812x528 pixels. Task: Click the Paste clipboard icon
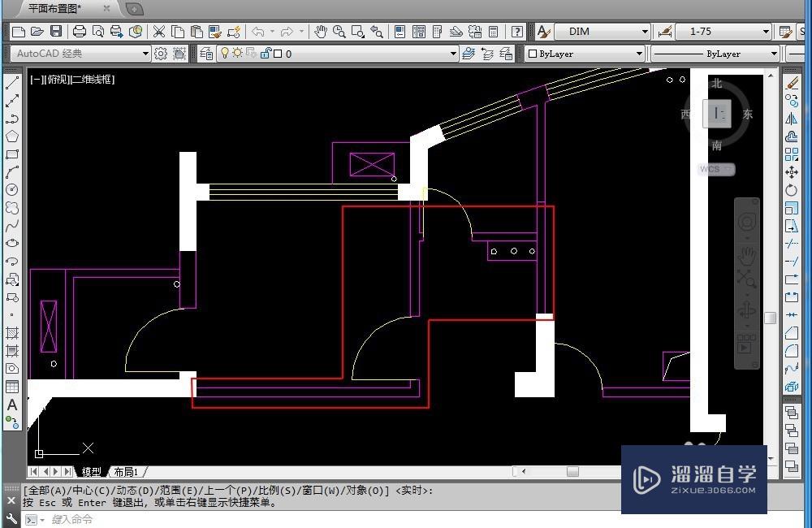197,32
